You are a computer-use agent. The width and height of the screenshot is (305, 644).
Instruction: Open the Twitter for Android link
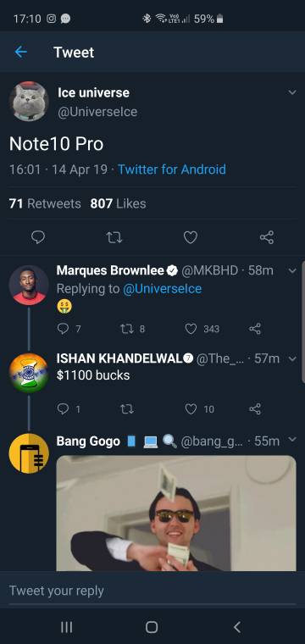(172, 169)
